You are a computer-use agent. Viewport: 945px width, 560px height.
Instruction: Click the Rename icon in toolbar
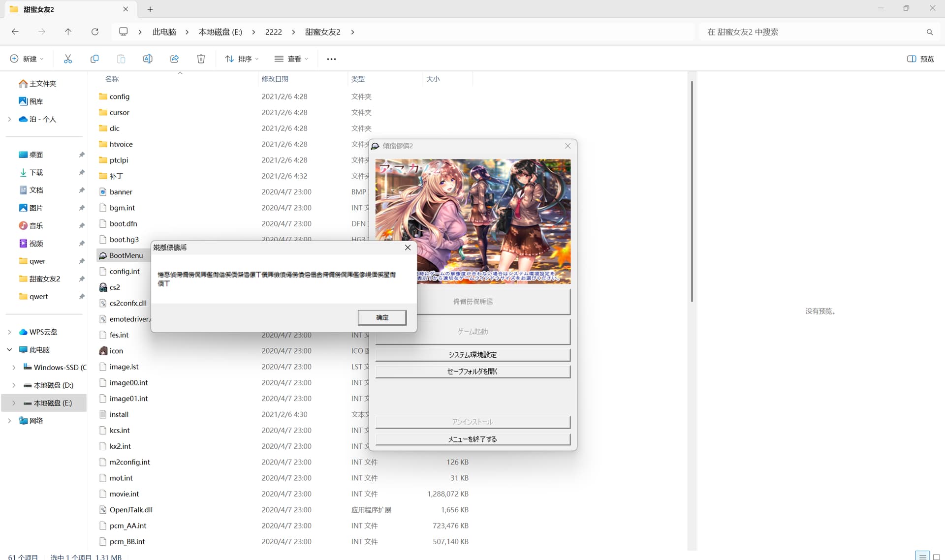click(x=148, y=59)
